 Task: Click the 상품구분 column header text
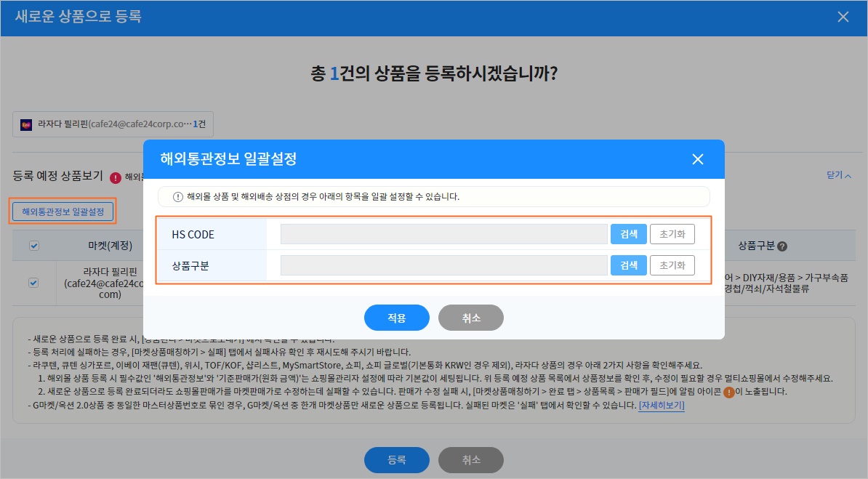(756, 245)
